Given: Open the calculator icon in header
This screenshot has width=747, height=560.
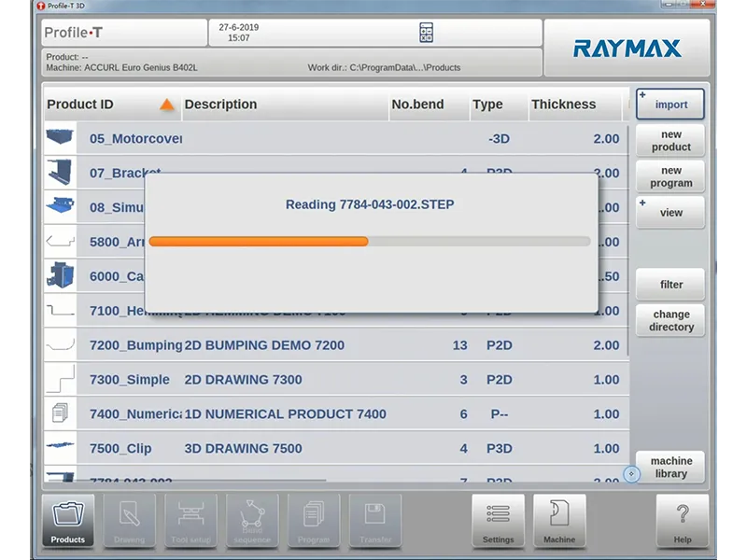Looking at the screenshot, I should [426, 33].
